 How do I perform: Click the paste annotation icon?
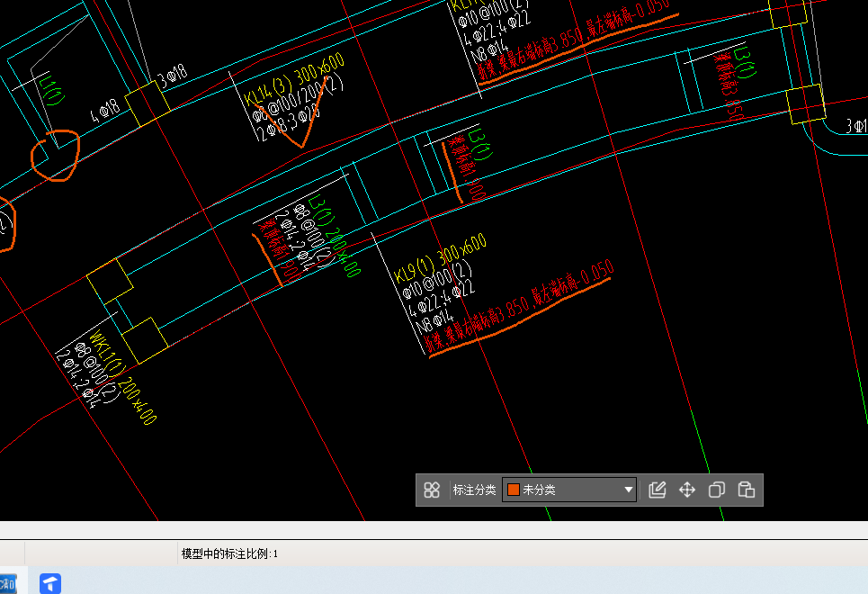[746, 490]
